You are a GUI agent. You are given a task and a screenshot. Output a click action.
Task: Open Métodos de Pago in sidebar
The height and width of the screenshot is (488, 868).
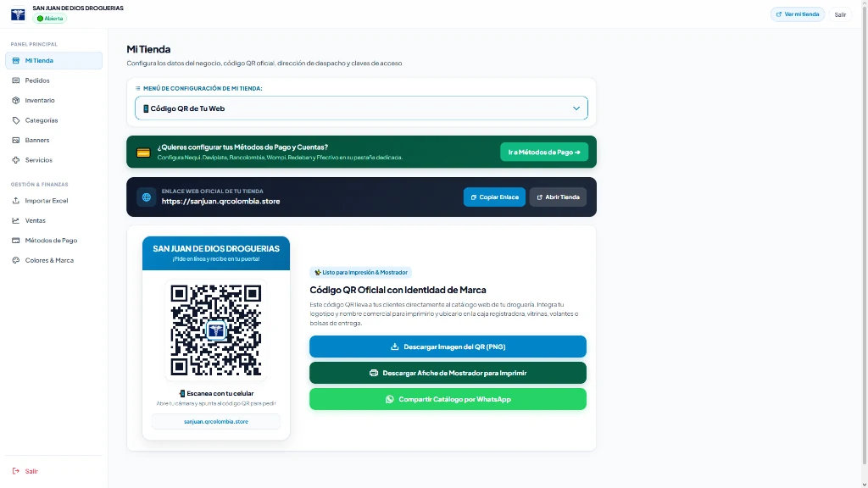[x=53, y=240]
